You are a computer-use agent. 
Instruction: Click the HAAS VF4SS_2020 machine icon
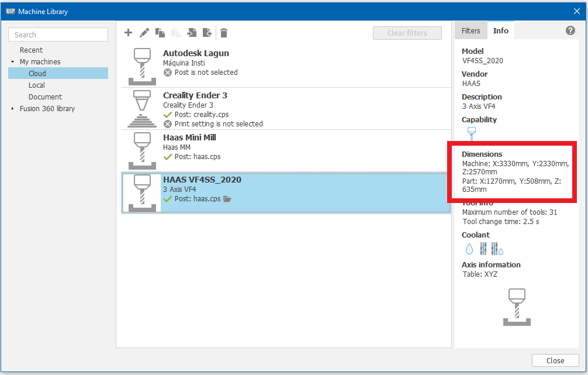[142, 193]
